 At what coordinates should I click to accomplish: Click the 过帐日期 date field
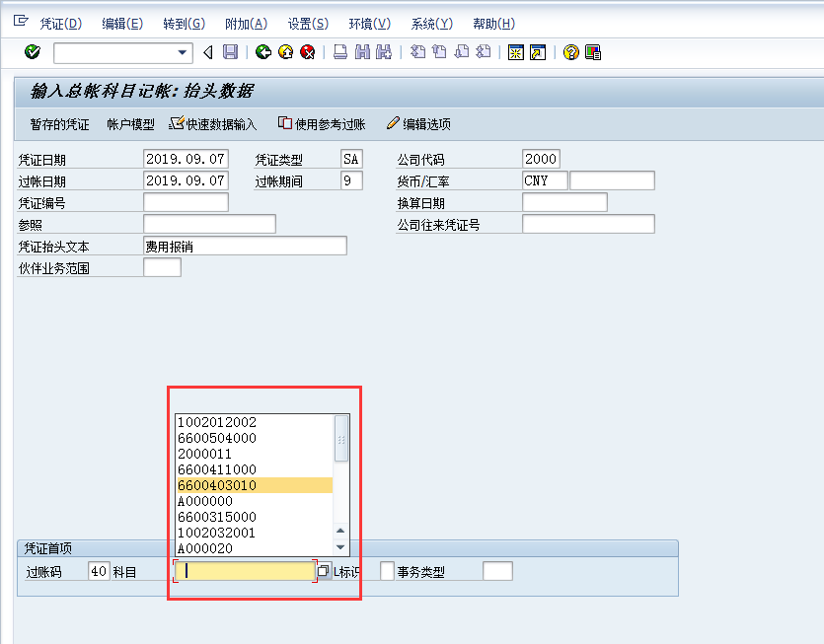[187, 180]
